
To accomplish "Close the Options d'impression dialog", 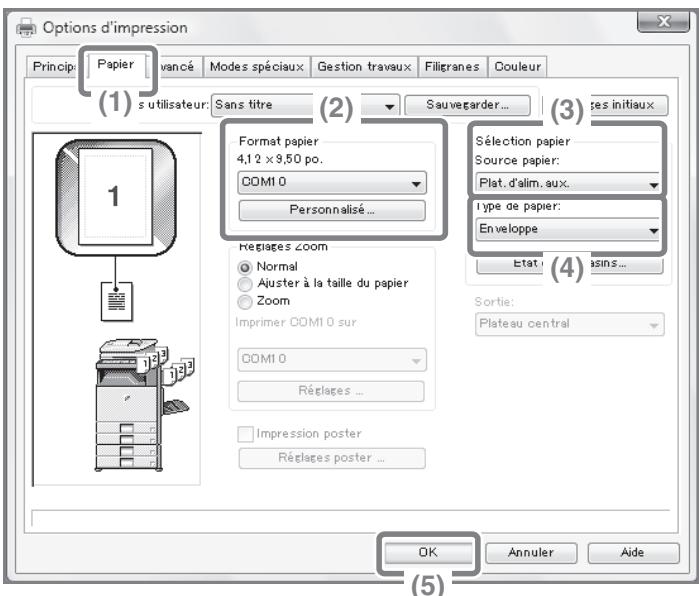I will pos(663,21).
